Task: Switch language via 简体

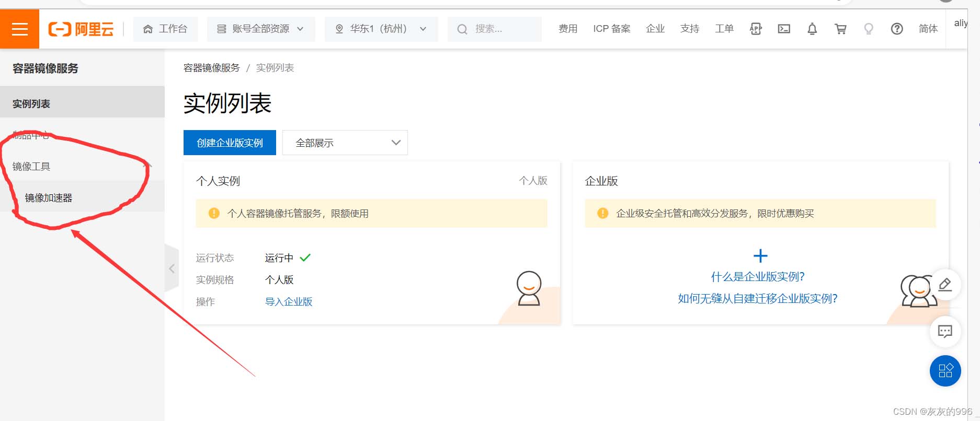Action: coord(928,29)
